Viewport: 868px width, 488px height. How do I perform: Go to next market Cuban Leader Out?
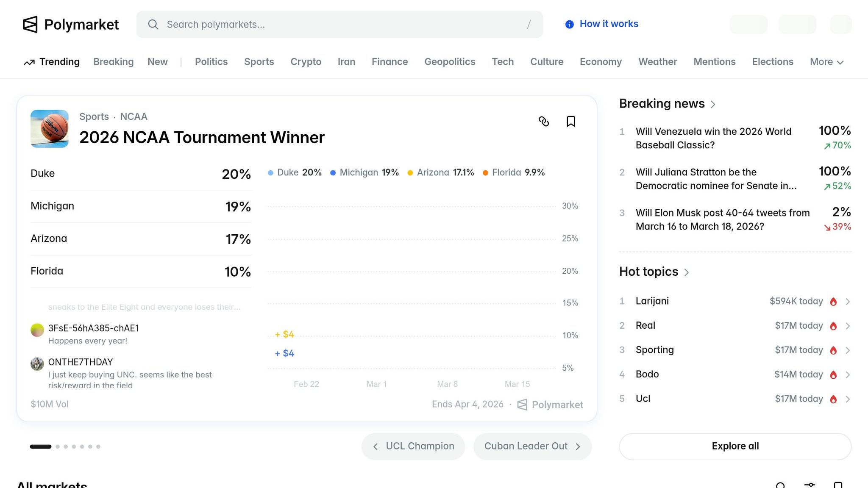[x=532, y=446]
